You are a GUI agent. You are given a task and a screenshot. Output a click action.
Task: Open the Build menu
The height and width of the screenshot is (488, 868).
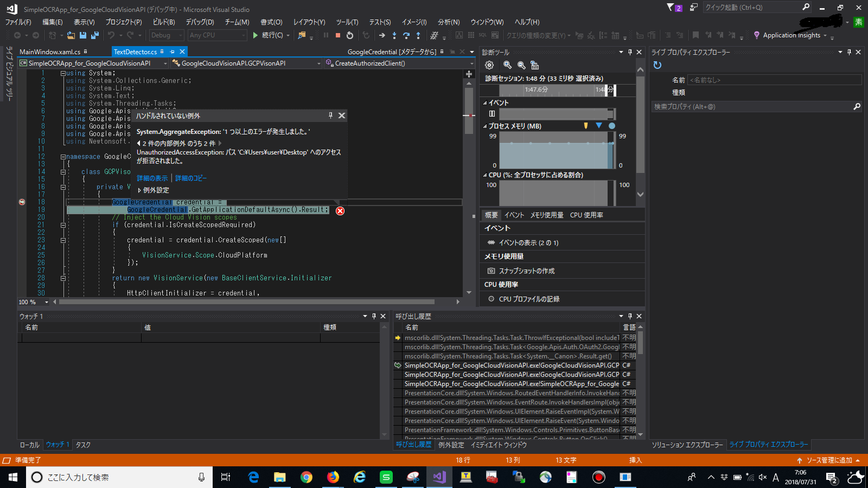[x=164, y=22]
